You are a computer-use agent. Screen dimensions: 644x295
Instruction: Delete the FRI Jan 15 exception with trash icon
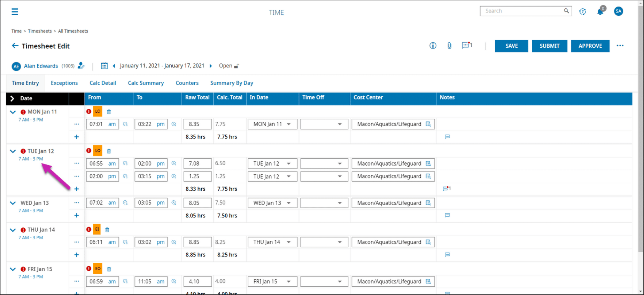coord(109,269)
